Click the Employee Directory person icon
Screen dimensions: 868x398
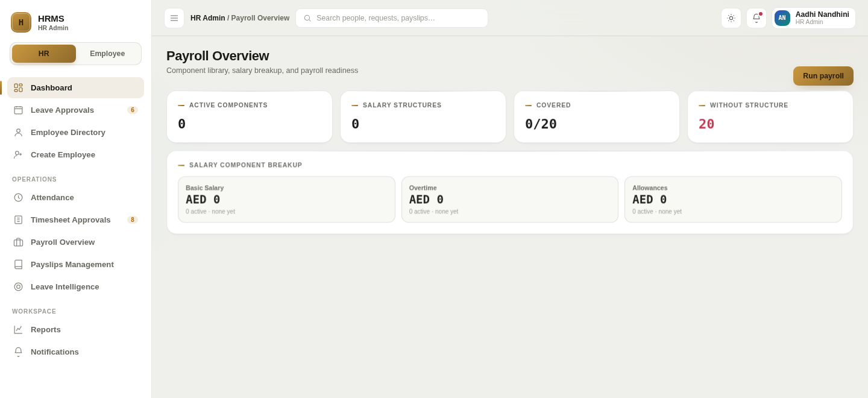18,133
